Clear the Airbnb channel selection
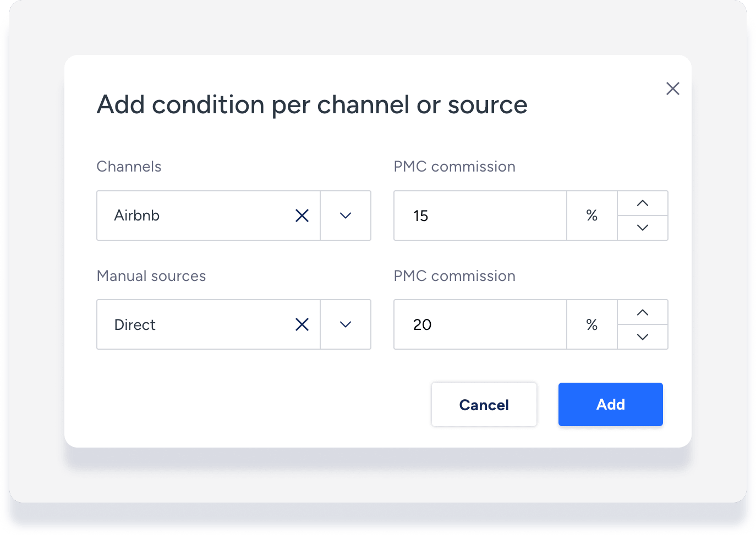756x535 pixels. [x=302, y=216]
